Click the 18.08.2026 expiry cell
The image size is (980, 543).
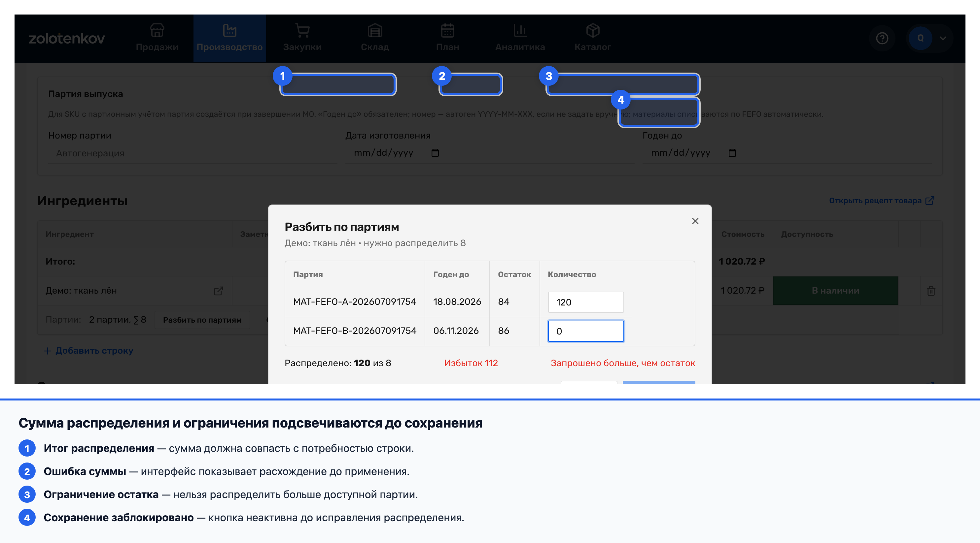(x=457, y=302)
